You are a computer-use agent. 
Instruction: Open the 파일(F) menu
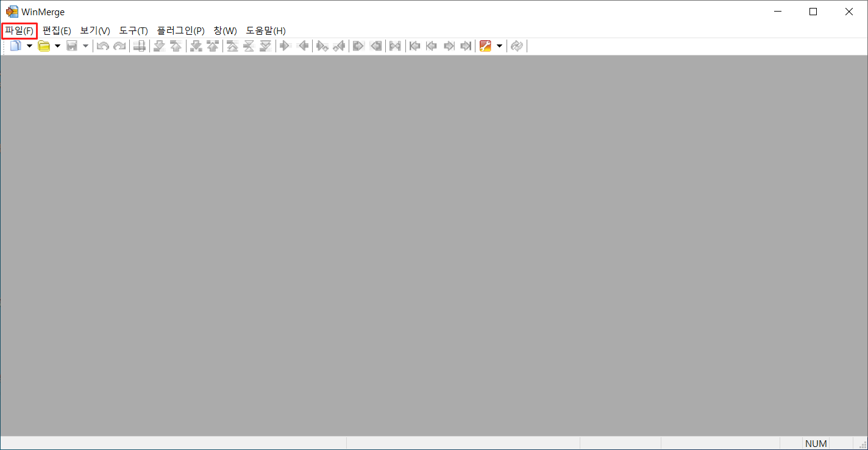[x=20, y=30]
